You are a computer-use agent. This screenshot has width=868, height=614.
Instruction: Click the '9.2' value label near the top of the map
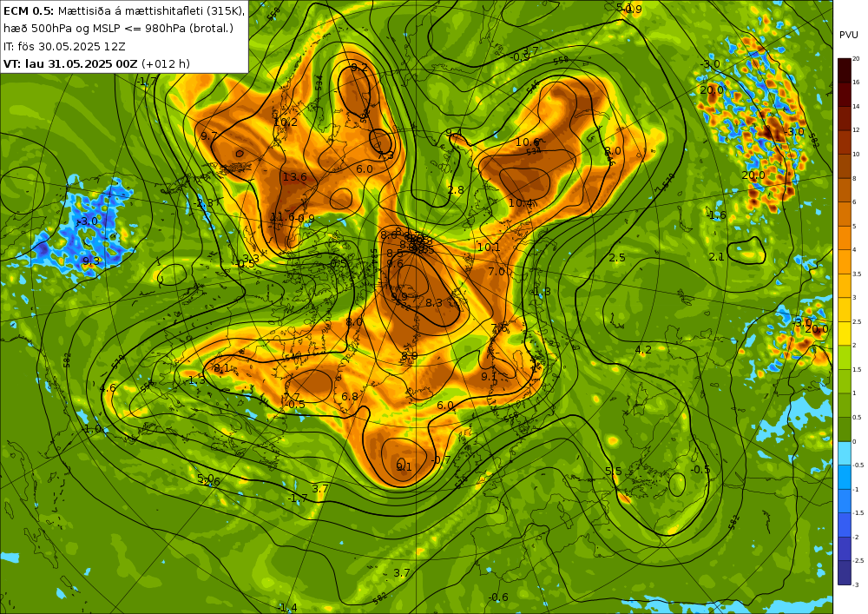[x=359, y=68]
